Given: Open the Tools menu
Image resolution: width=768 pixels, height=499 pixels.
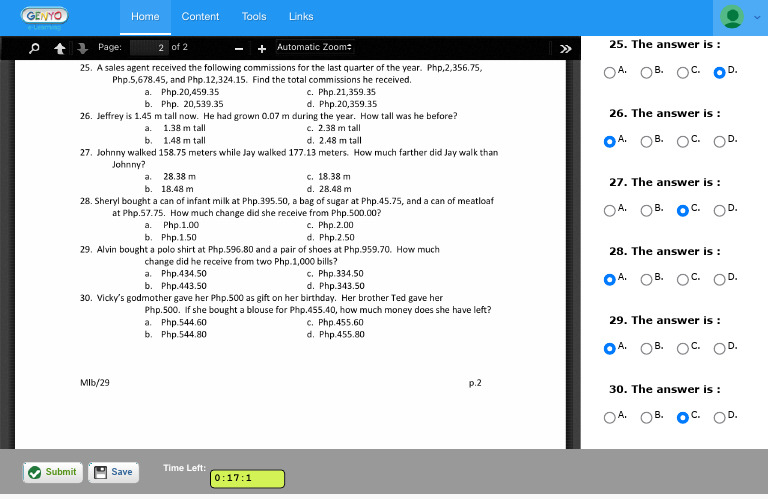Looking at the screenshot, I should click(x=254, y=17).
